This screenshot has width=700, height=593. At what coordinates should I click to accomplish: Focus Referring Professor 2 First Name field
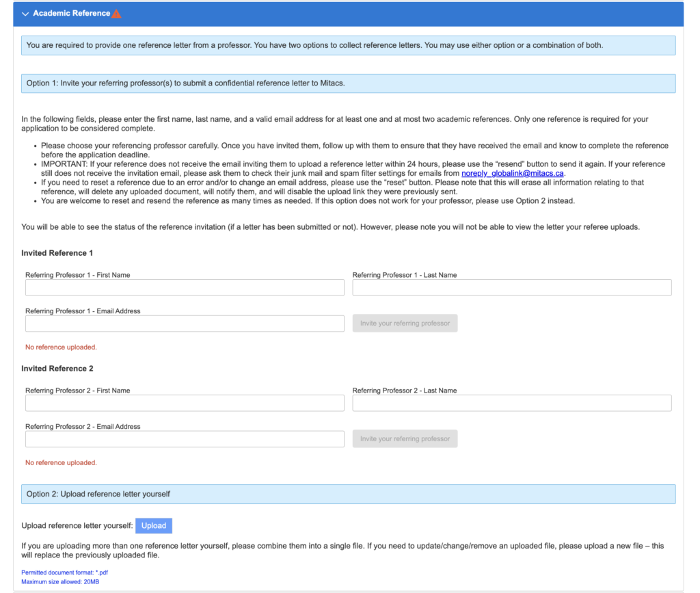185,404
